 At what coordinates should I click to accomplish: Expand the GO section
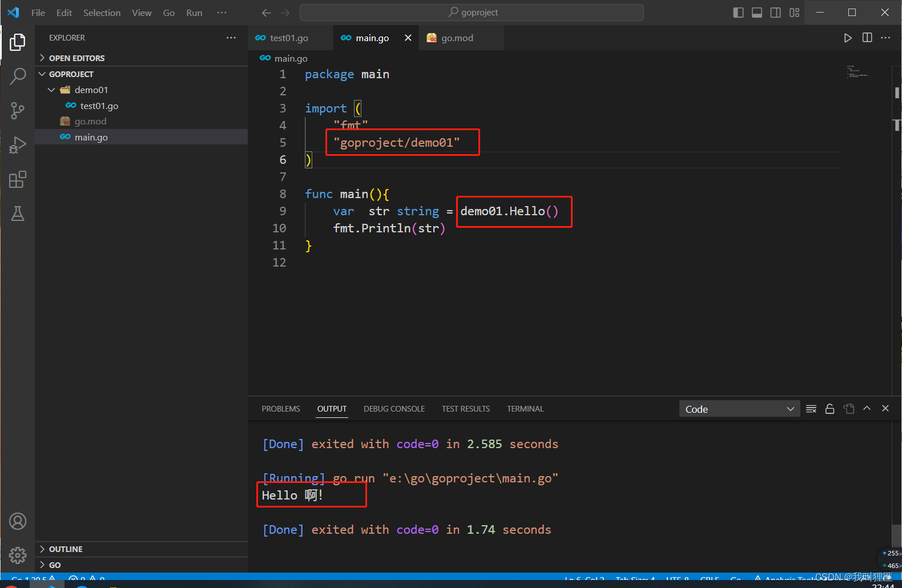point(141,565)
